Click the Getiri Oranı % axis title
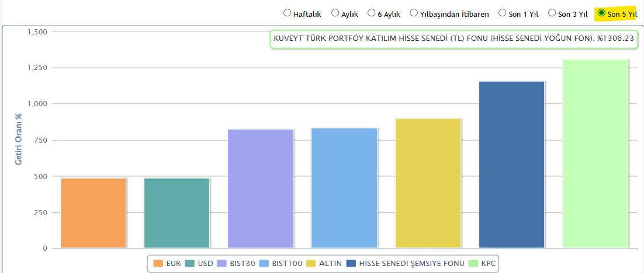The width and height of the screenshot is (644, 273). point(19,139)
